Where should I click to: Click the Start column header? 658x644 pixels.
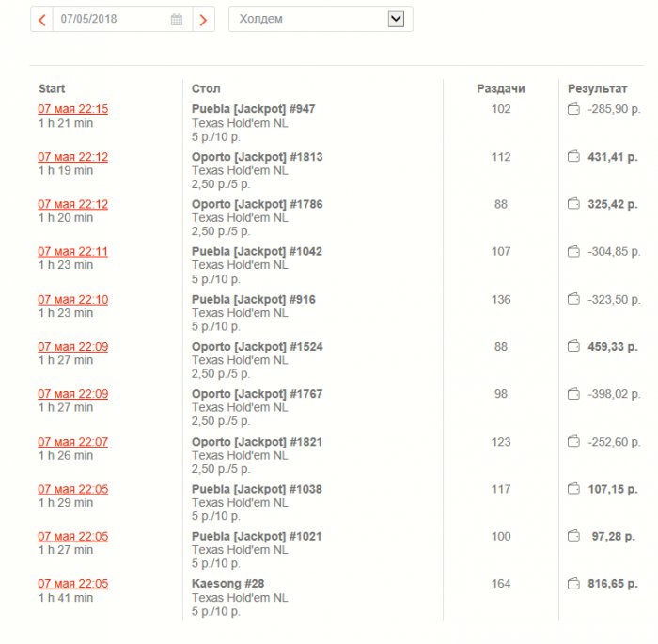[x=52, y=88]
